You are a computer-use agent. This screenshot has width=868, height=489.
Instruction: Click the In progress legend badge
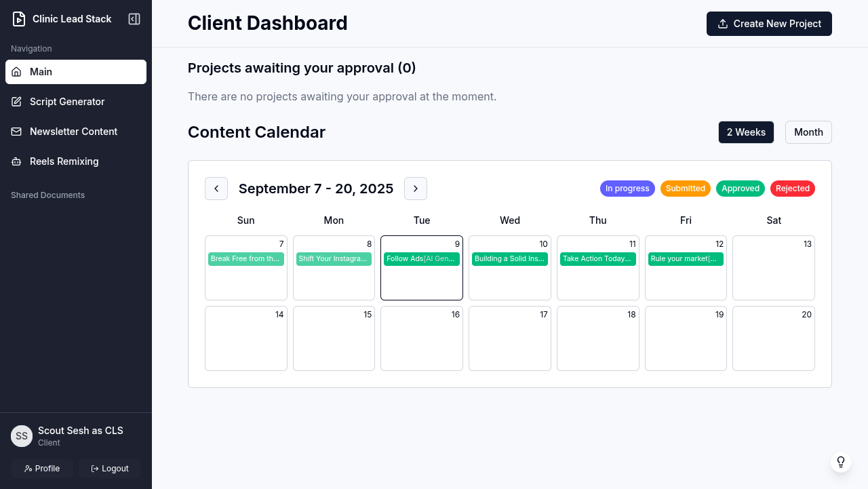point(627,189)
